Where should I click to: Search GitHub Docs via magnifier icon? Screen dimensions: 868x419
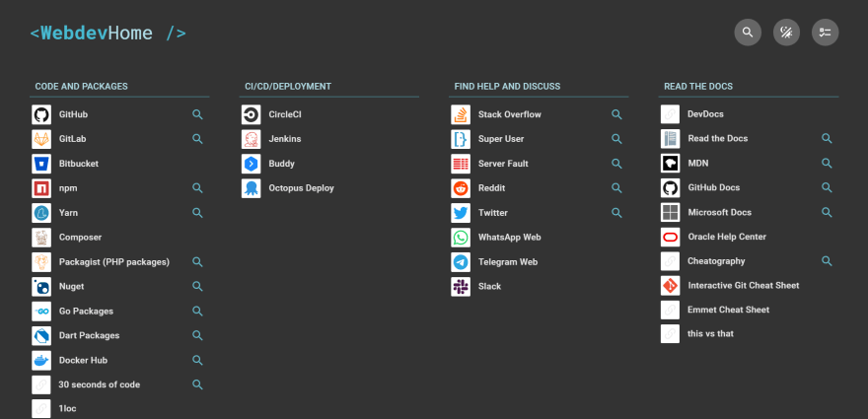pos(827,187)
